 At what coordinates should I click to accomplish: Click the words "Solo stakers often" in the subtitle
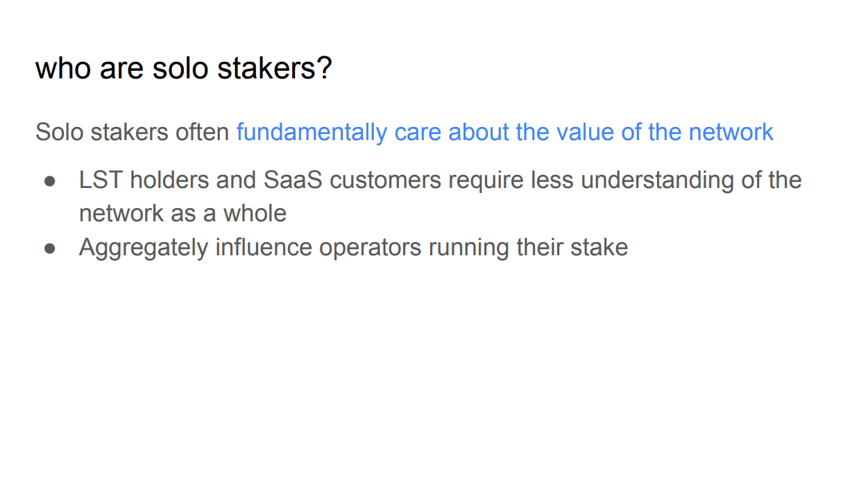point(133,132)
